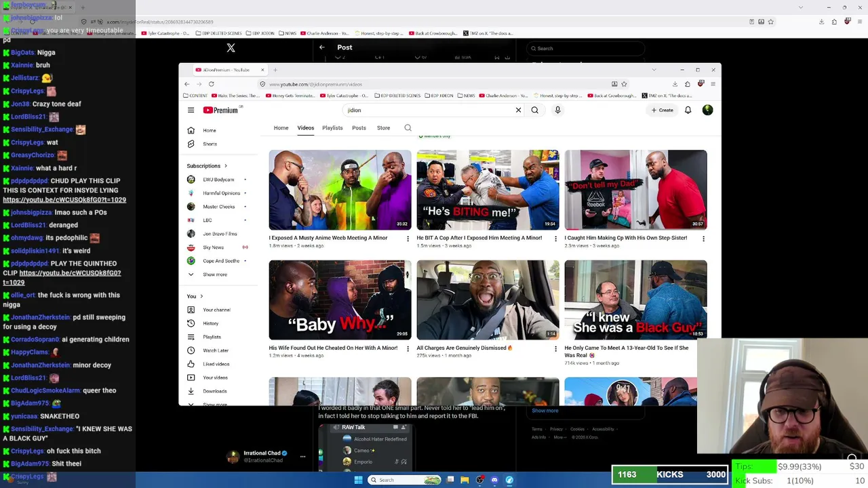868x488 pixels.
Task: Open options for 'All Charges' video
Action: [x=555, y=348]
